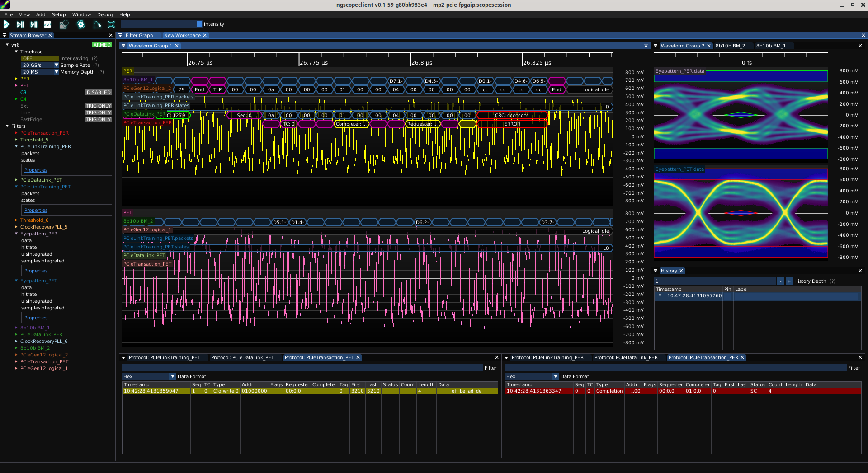The image size is (868, 473).
Task: Click the force trigger toolbar icon
Action: point(34,24)
